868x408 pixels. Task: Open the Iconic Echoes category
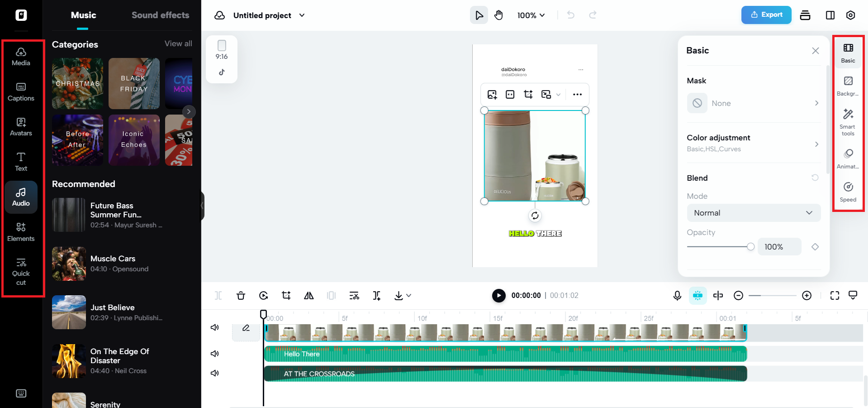coord(134,140)
